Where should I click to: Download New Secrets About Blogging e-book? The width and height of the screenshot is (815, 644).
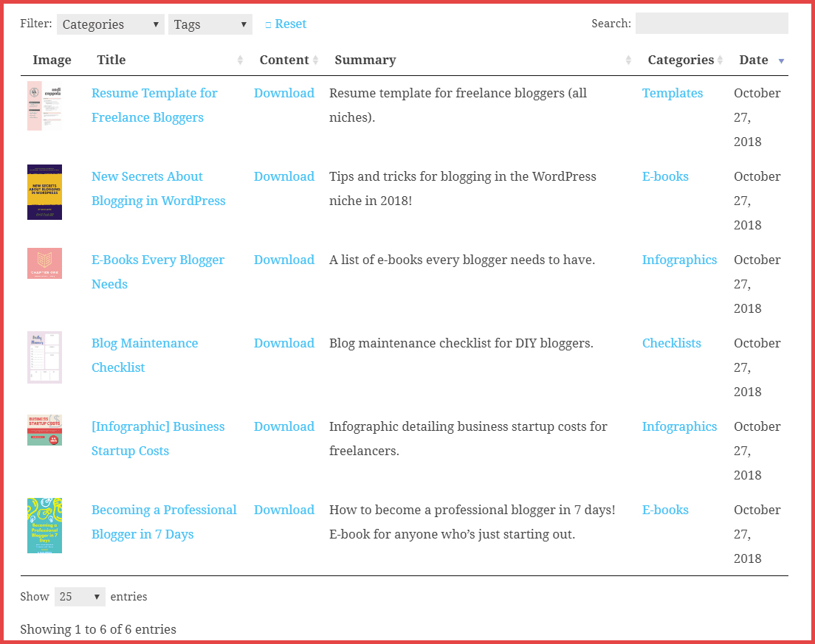[x=284, y=176]
